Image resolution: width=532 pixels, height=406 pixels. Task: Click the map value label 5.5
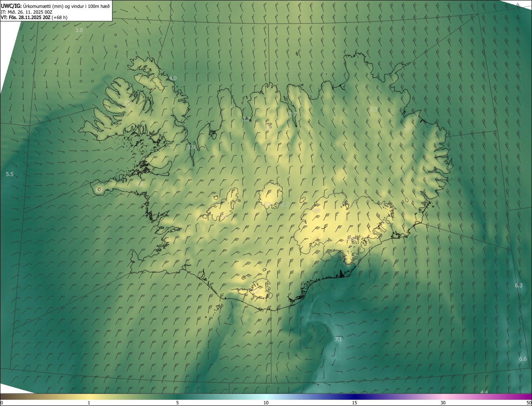(10, 174)
